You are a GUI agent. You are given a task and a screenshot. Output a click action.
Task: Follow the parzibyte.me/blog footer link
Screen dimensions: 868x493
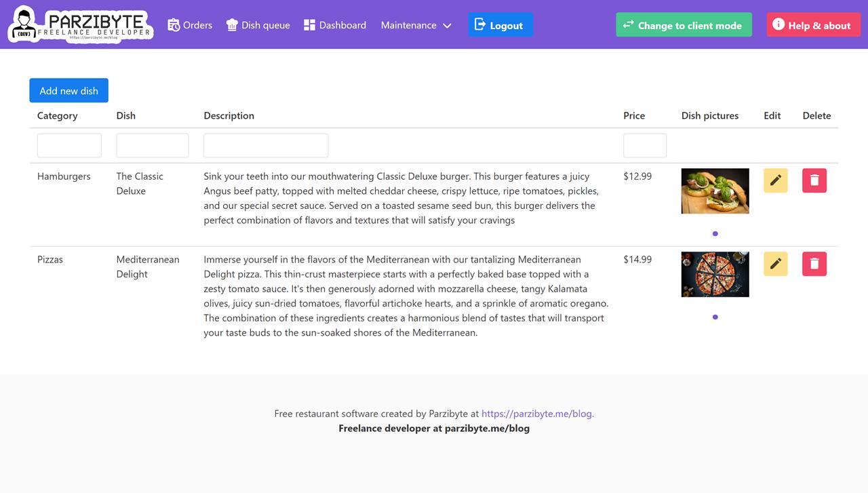(x=538, y=413)
